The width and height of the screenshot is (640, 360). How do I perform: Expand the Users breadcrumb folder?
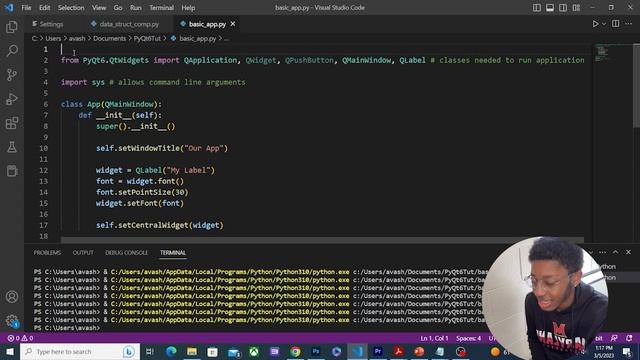point(53,38)
